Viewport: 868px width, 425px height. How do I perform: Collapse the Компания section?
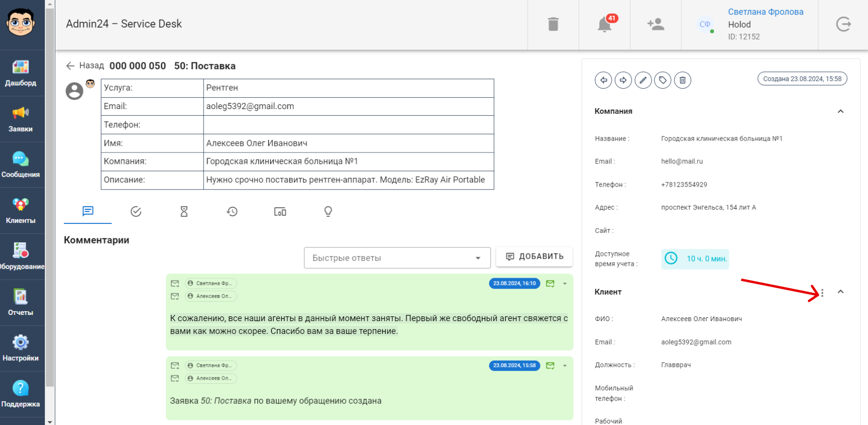840,111
